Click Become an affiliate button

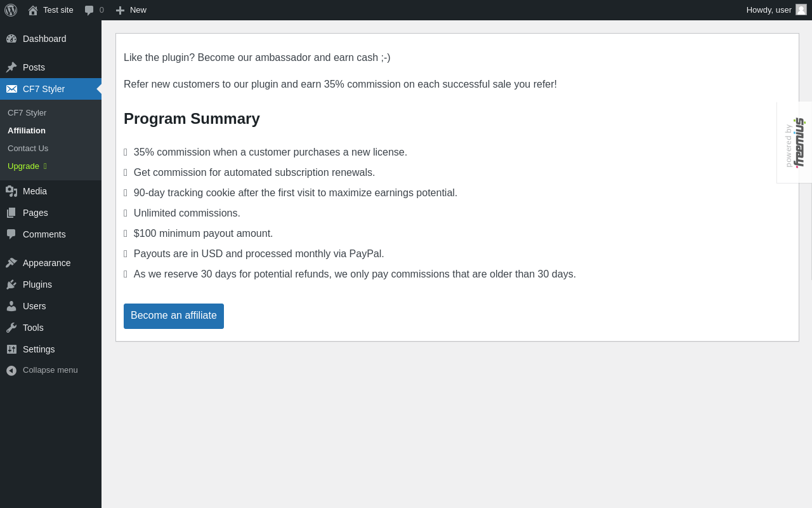(x=174, y=316)
